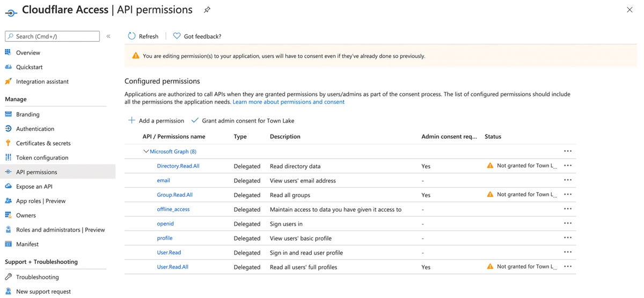Viewport: 644px width, 298px height.
Task: Click the feedback heart icon
Action: 177,36
